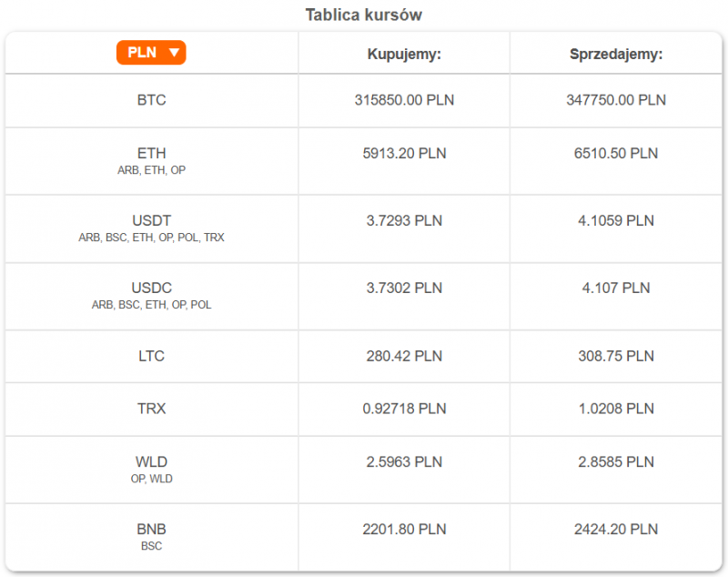Select the BTC row label
The height and width of the screenshot is (577, 728).
tap(151, 100)
